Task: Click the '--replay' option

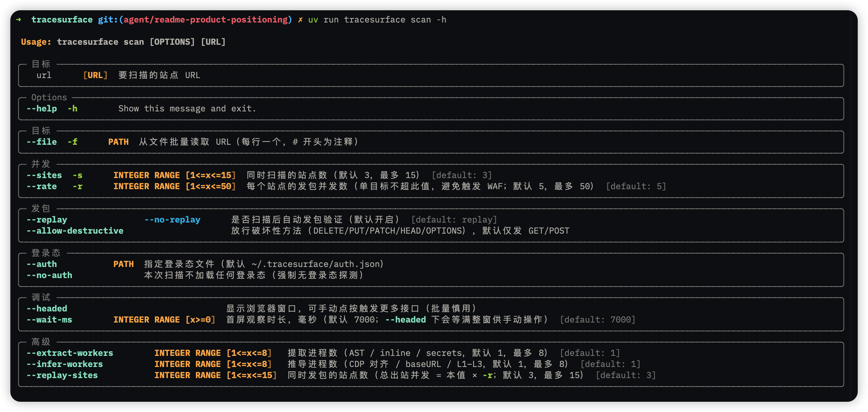Action: coord(47,220)
